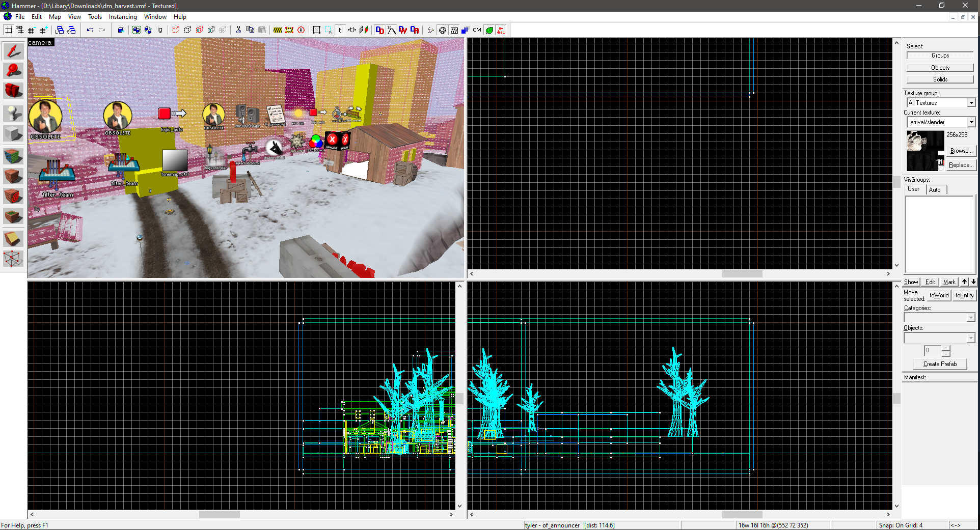980x530 pixels.
Task: Click the prefab number input field
Action: [x=932, y=351]
